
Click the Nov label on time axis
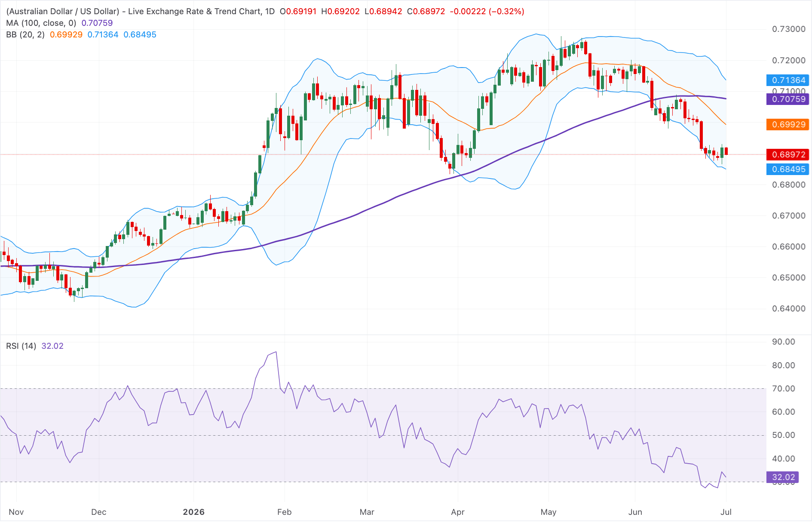pos(16,512)
